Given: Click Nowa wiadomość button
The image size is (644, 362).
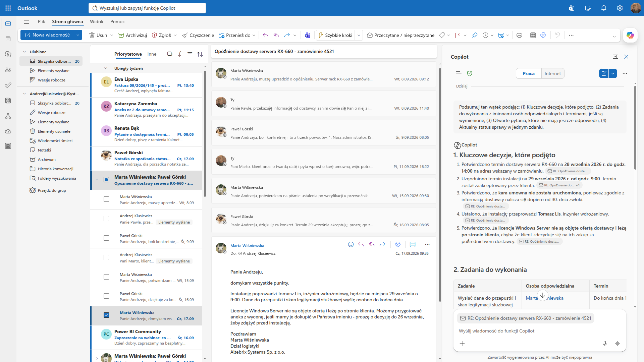Looking at the screenshot, I should 47,35.
